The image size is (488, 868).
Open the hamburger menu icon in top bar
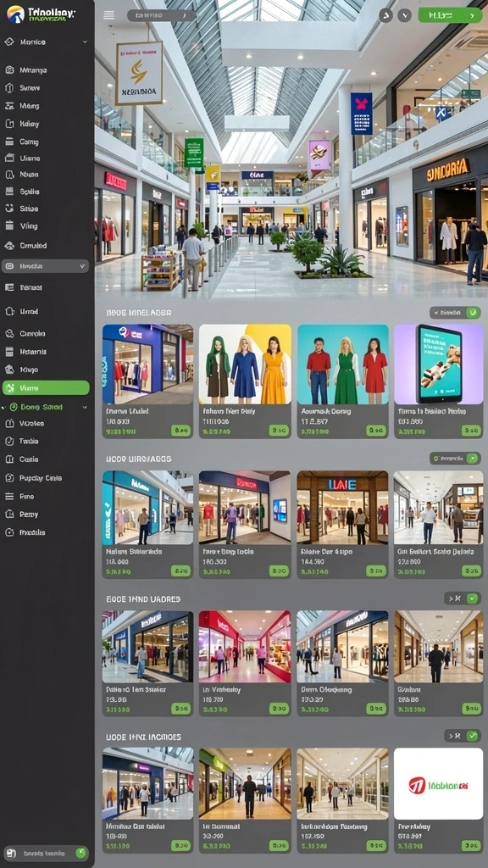click(109, 15)
